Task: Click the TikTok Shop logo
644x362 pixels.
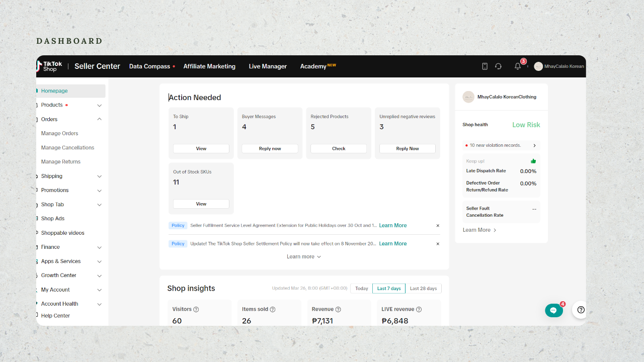Action: coord(50,66)
